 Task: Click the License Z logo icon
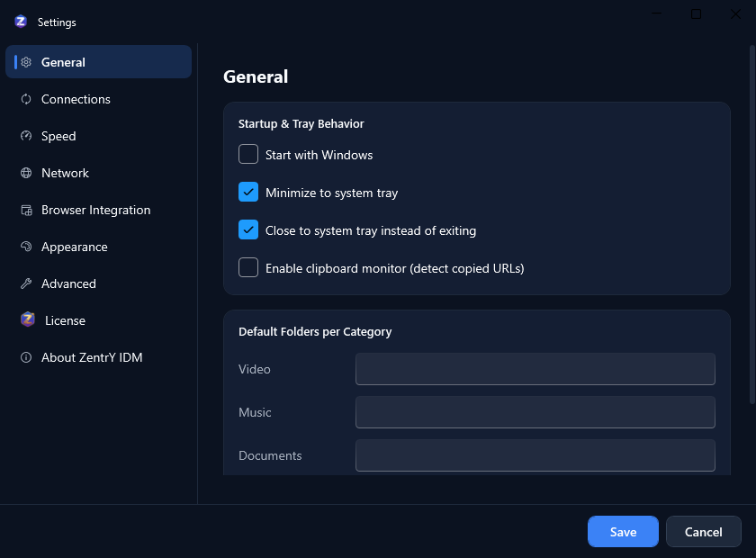28,319
